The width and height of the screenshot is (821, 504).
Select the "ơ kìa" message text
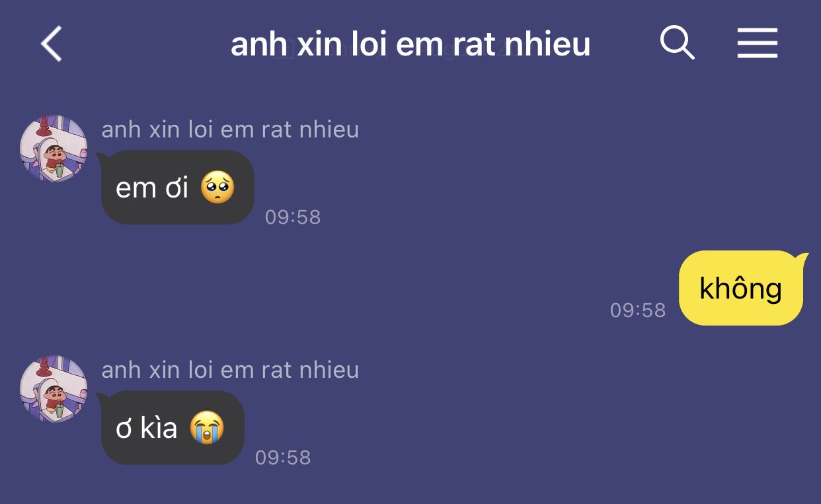pos(147,428)
